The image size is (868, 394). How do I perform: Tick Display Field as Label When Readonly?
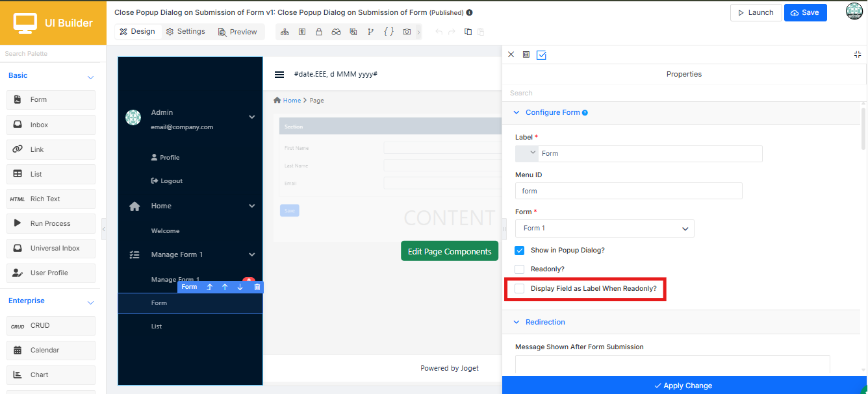pos(520,288)
